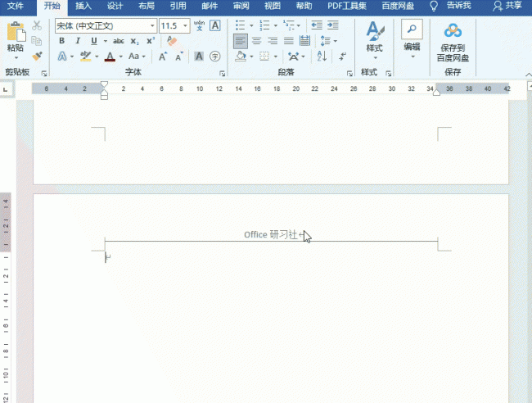Viewport: 532px width, 403px height.
Task: Click the distributed alignment icon
Action: click(304, 41)
